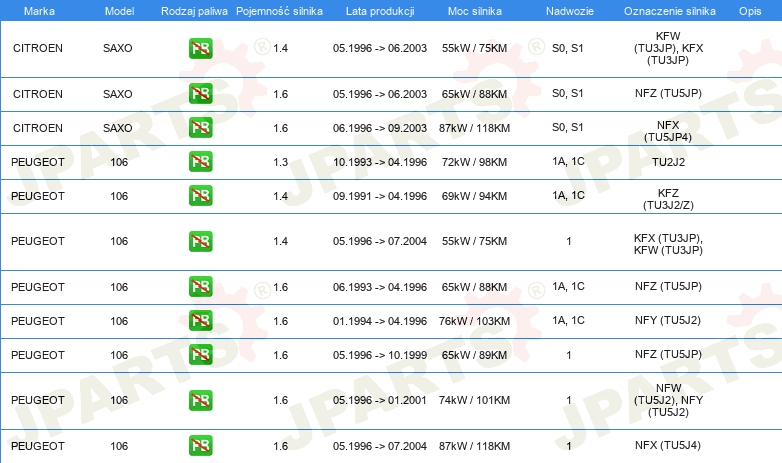The width and height of the screenshot is (782, 463).
Task: Click the 74kW / 101KM power value
Action: (x=474, y=400)
